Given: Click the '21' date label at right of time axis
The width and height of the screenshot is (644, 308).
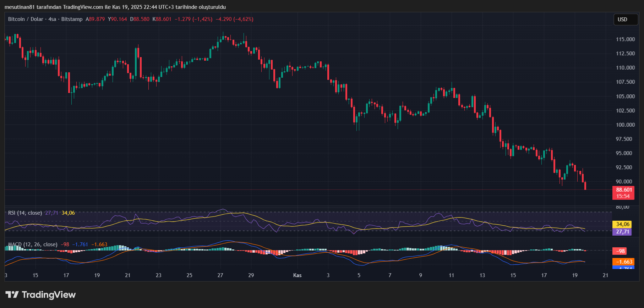Looking at the screenshot, I should tap(605, 275).
